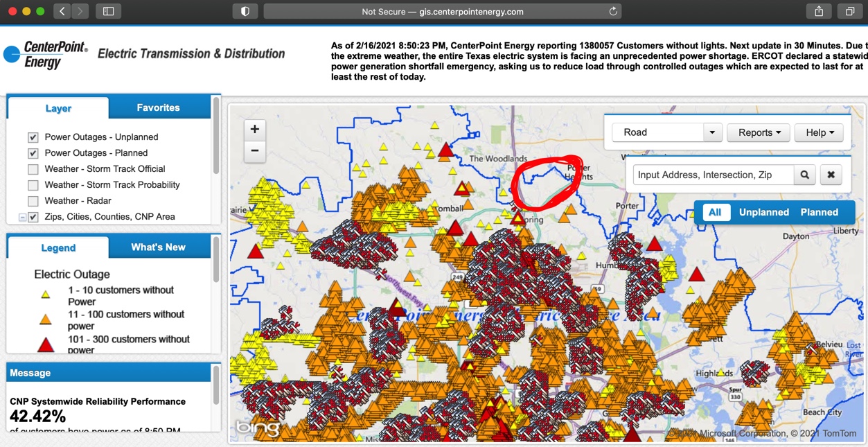Open the Safari Share icon
This screenshot has width=868, height=447.
click(x=819, y=12)
